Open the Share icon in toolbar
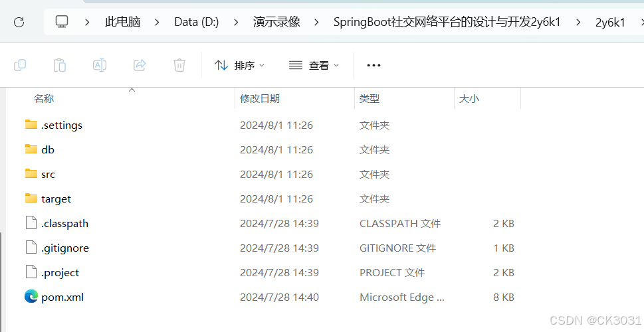644x332 pixels. (140, 65)
